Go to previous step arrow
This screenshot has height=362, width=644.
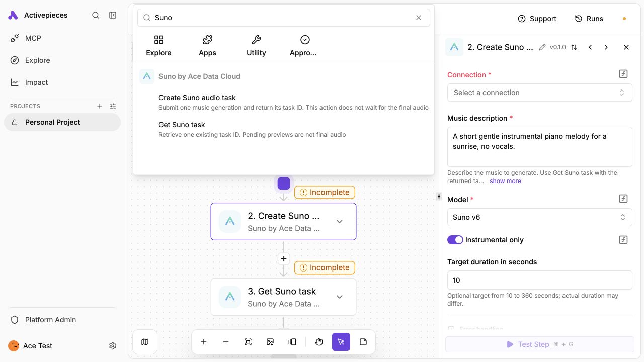[x=590, y=47]
